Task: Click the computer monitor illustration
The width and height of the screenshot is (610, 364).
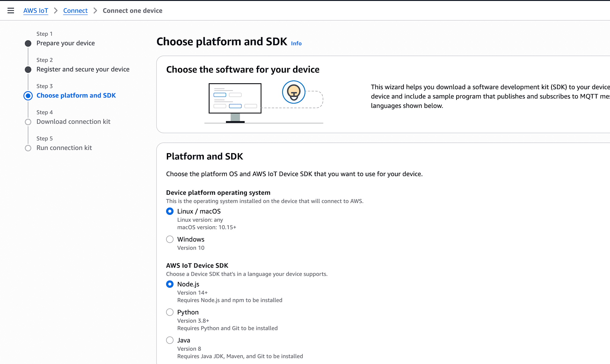Action: pos(235,103)
